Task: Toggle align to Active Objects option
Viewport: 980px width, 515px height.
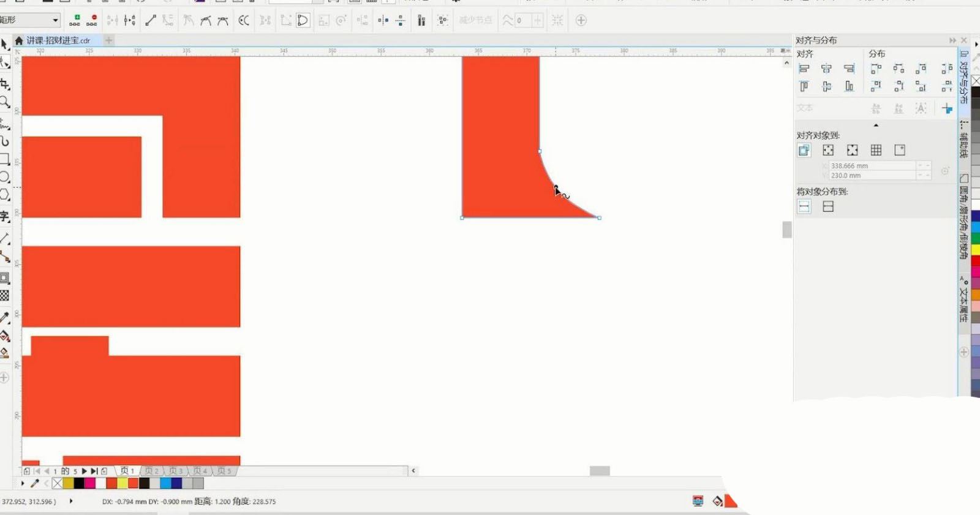Action: pos(804,150)
